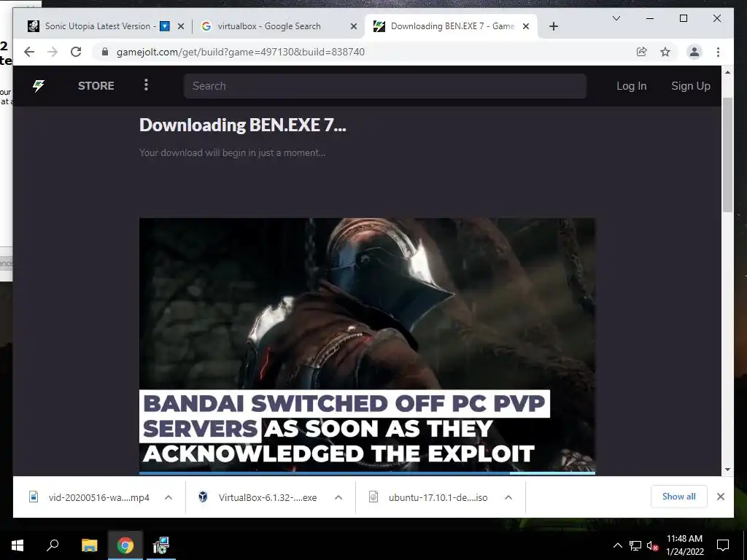Open the Windows Start menu
Viewport: 747px width, 560px height.
18,545
